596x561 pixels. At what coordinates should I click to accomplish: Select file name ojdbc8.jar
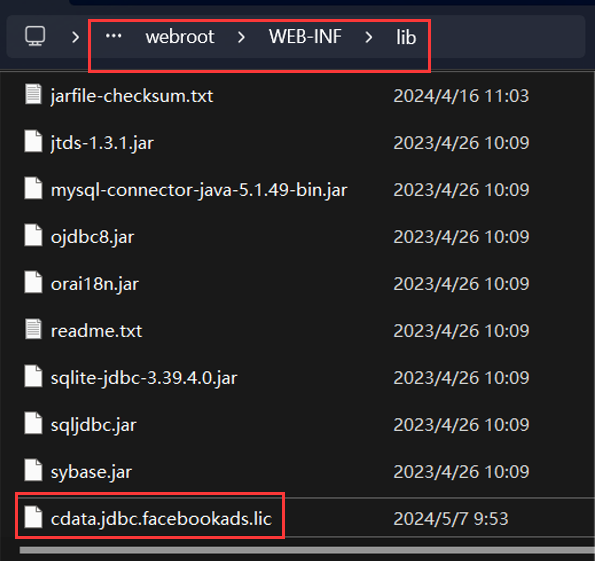[92, 237]
